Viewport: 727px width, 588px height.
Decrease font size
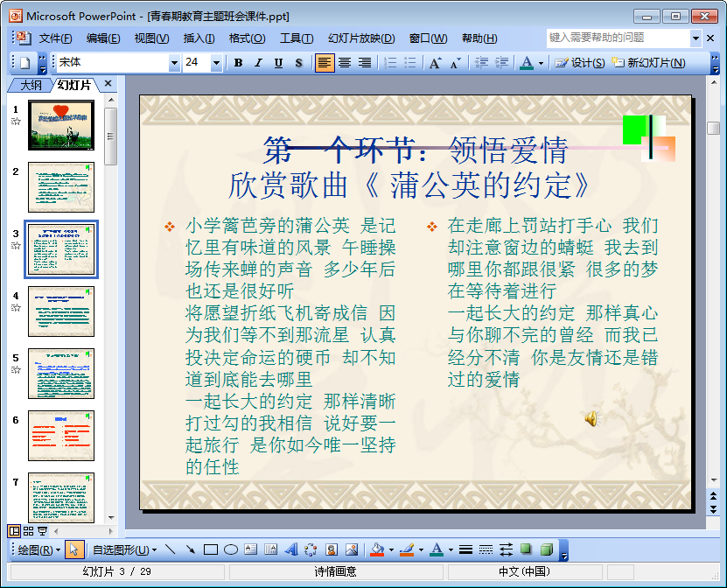tap(456, 63)
